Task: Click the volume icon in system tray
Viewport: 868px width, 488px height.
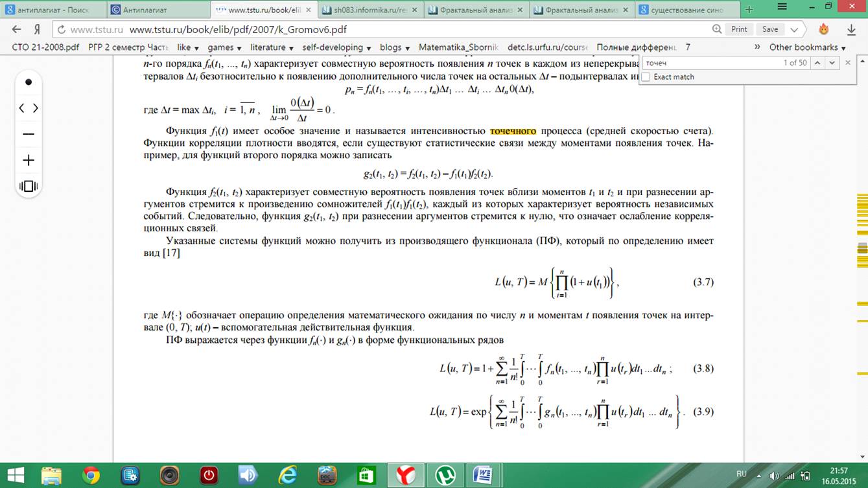Action: pos(775,475)
